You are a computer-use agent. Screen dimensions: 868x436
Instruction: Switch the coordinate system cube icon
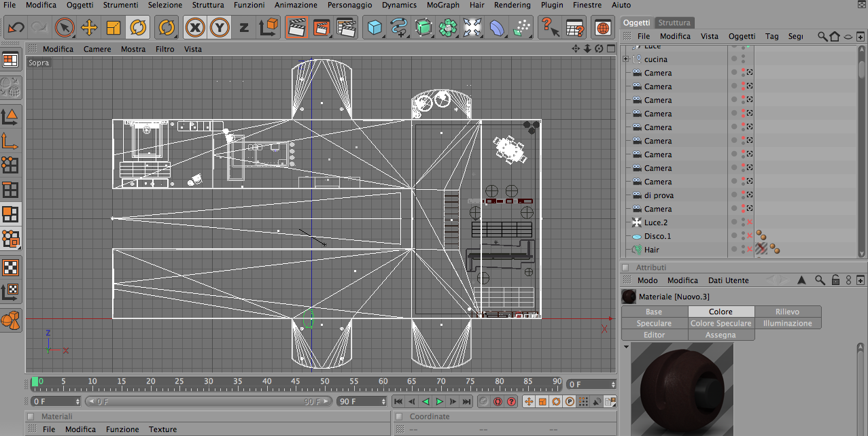[269, 28]
